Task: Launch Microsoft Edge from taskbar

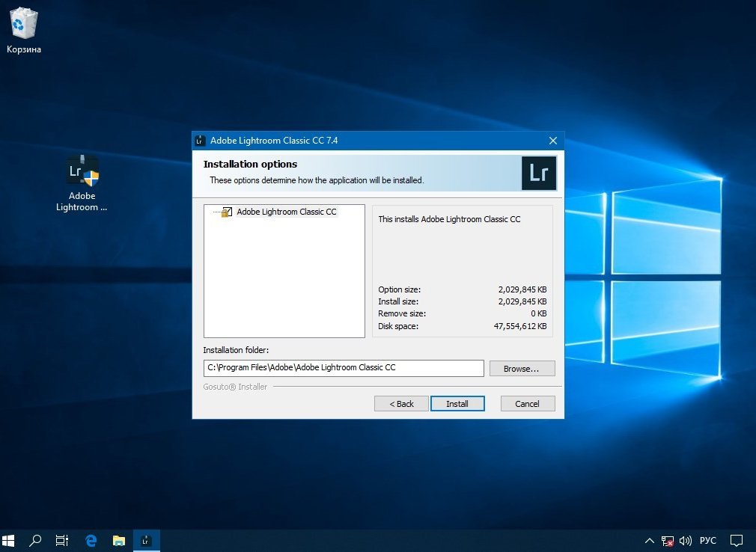Action: tap(91, 541)
